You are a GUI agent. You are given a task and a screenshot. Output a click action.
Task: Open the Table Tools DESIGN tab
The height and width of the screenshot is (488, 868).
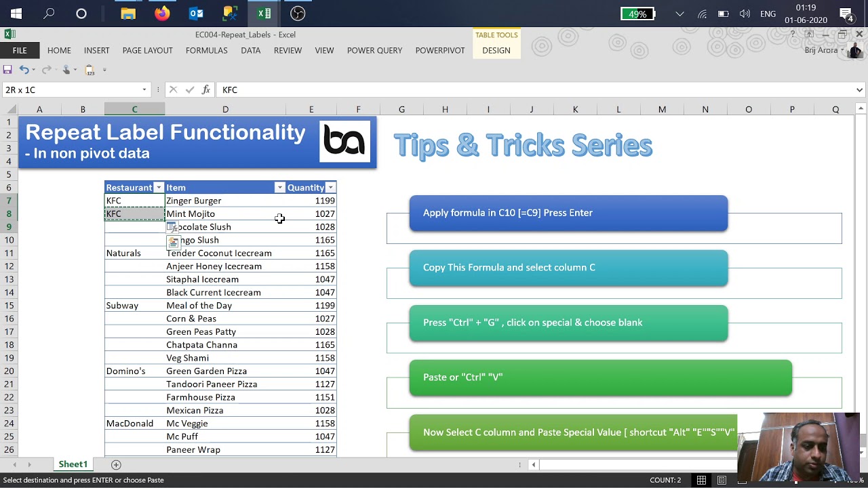496,50
